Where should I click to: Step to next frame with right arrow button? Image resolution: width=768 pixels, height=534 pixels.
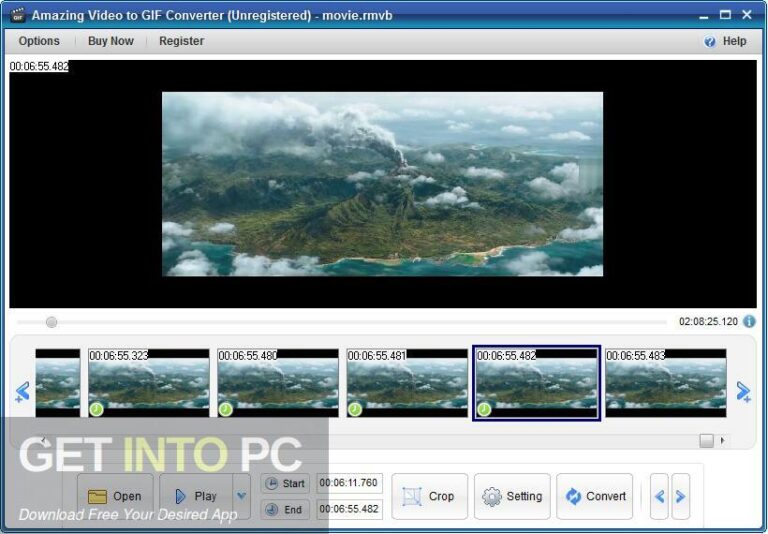click(x=680, y=496)
